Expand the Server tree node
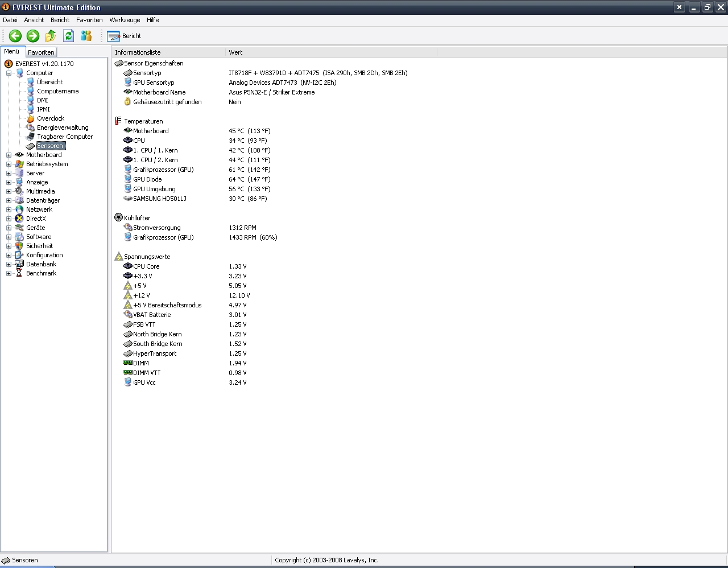Image resolution: width=728 pixels, height=568 pixels. [x=9, y=173]
